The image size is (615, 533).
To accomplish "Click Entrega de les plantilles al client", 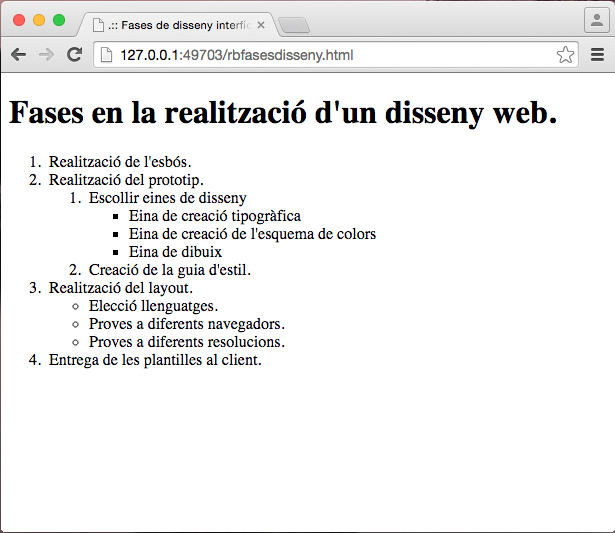I will click(x=155, y=360).
